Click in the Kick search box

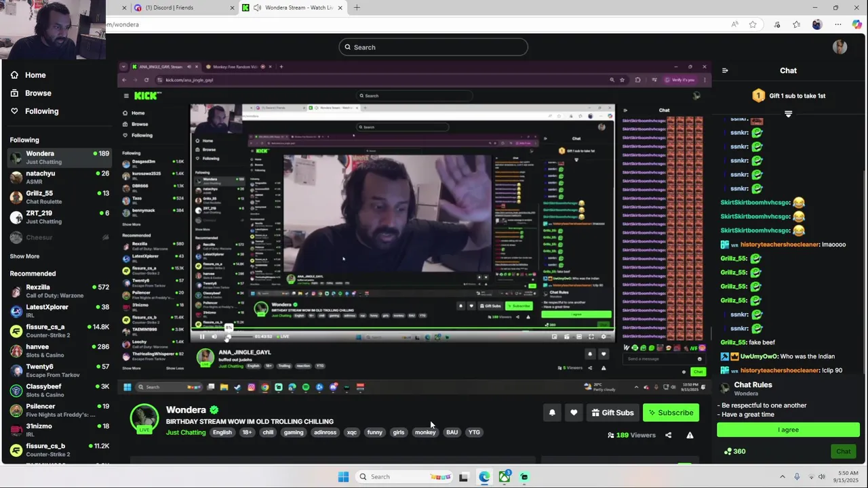433,47
